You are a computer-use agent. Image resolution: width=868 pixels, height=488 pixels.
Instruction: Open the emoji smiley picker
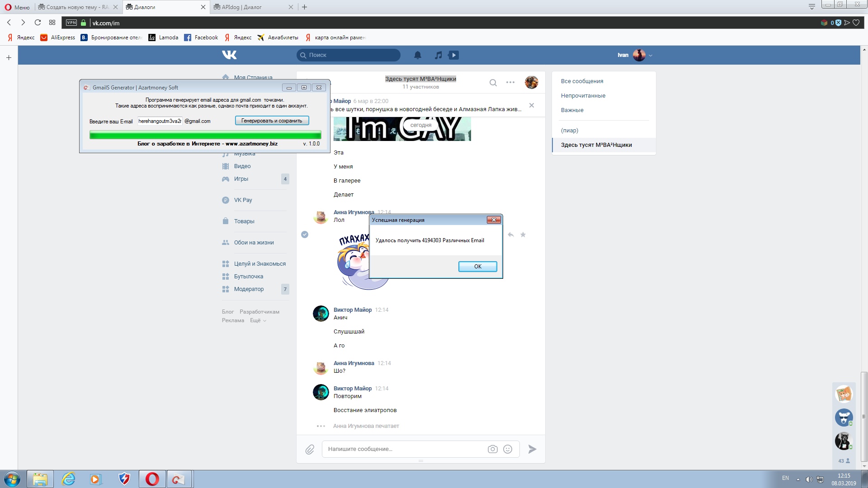pos(508,449)
